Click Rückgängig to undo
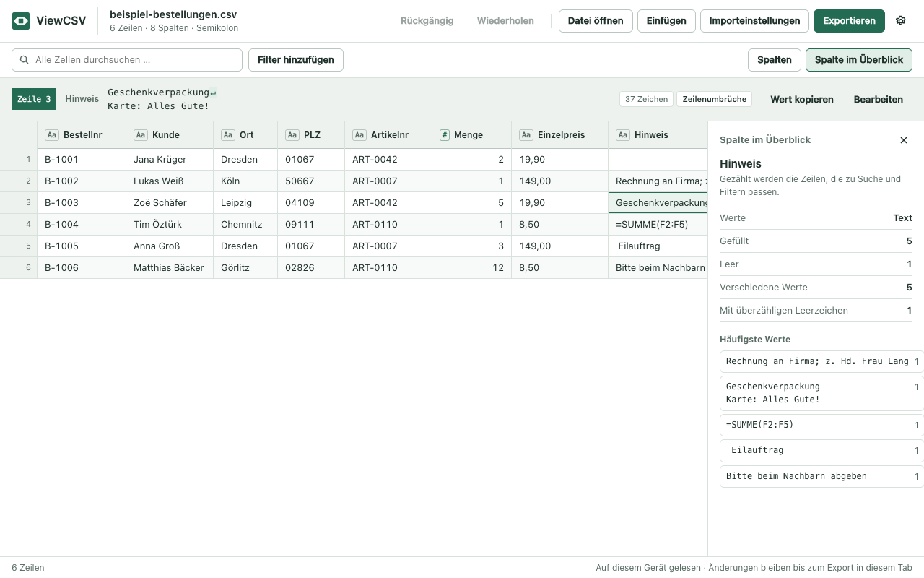The width and height of the screenshot is (924, 578). pos(427,21)
